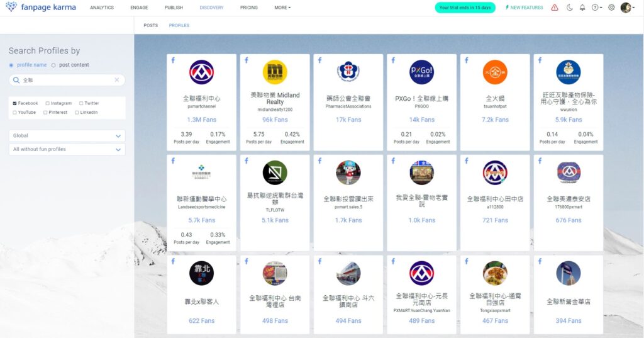
Task: Open the NEW FEATURES link
Action: 524,8
